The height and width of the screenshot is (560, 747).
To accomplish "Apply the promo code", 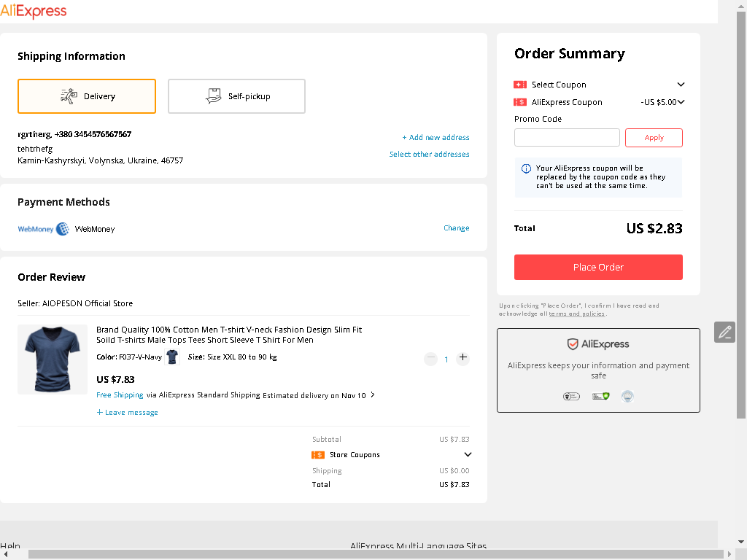I will tap(654, 138).
